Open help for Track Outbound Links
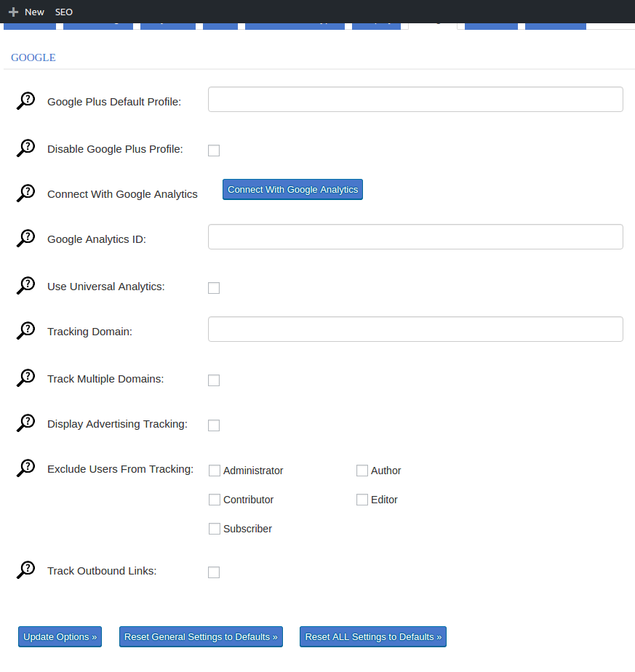Image resolution: width=635 pixels, height=672 pixels. click(x=25, y=570)
